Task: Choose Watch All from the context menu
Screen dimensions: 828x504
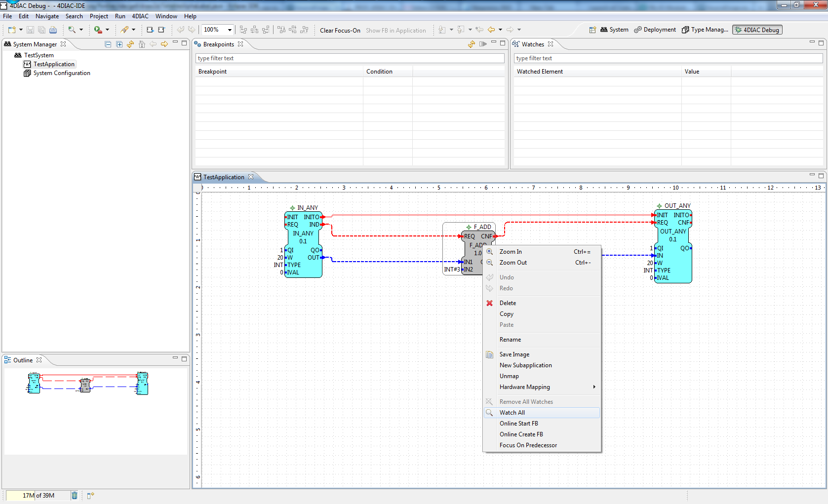Action: click(x=512, y=413)
